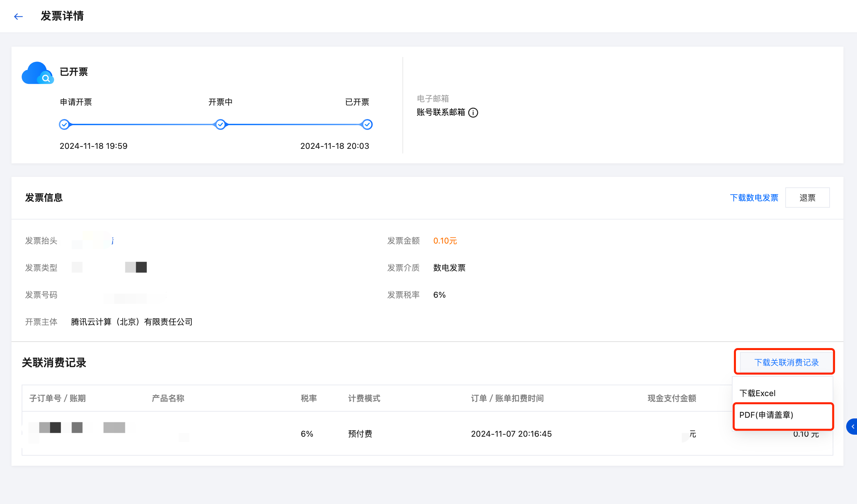Screen dimensions: 857x504
Task: Click the 2024-11-07 20:16:45 row cell
Action: (x=511, y=434)
